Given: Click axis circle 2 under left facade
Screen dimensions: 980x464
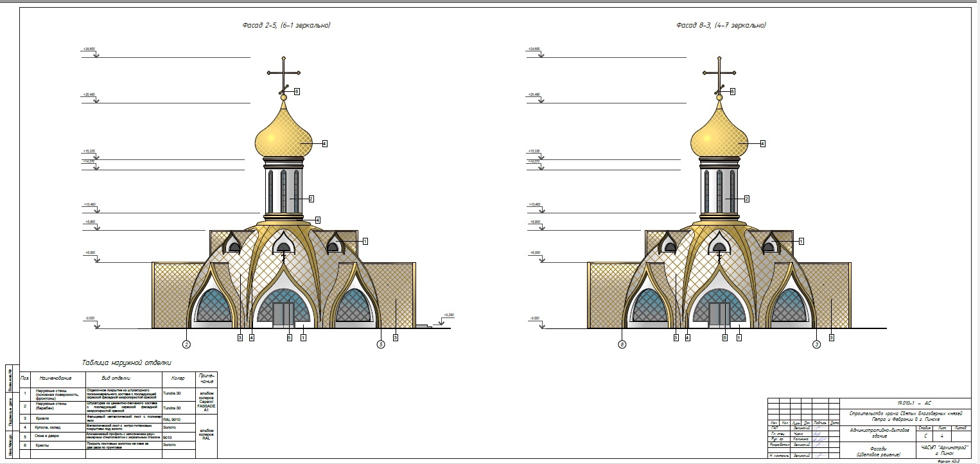Looking at the screenshot, I should pyautogui.click(x=187, y=344).
